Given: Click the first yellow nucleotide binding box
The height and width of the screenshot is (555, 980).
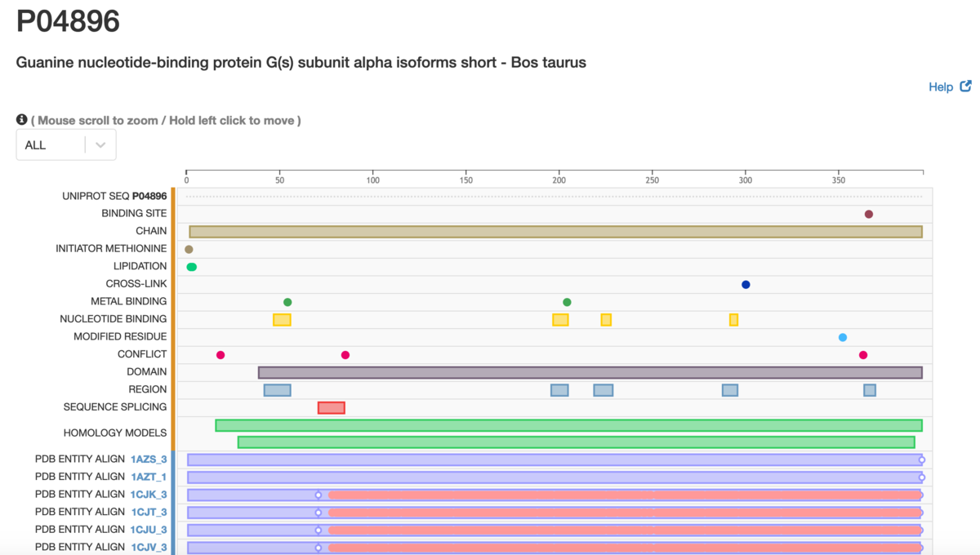Looking at the screenshot, I should click(282, 319).
